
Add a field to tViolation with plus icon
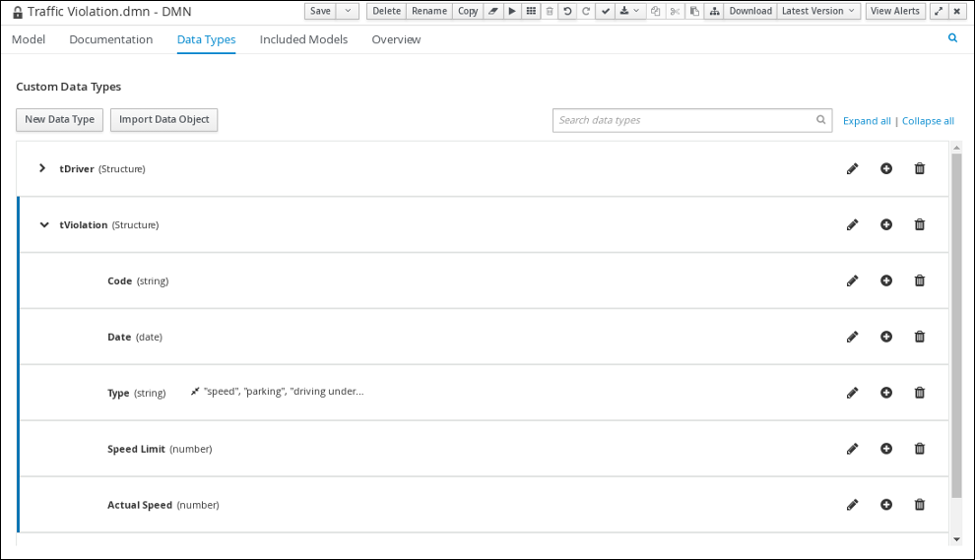886,225
